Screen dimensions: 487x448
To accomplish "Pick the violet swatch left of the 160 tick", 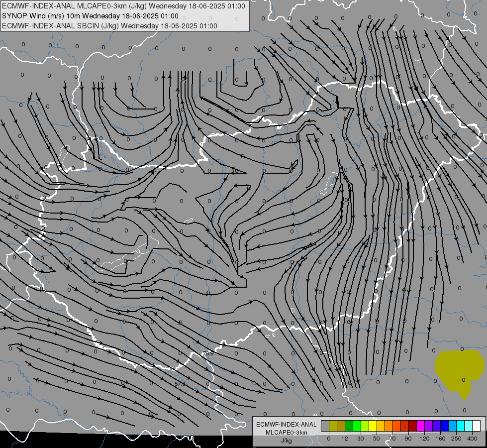I will 437,426.
